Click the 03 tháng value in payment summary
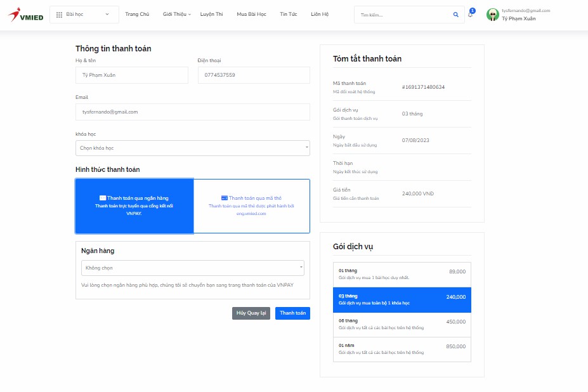The height and width of the screenshot is (392, 588). [x=412, y=114]
